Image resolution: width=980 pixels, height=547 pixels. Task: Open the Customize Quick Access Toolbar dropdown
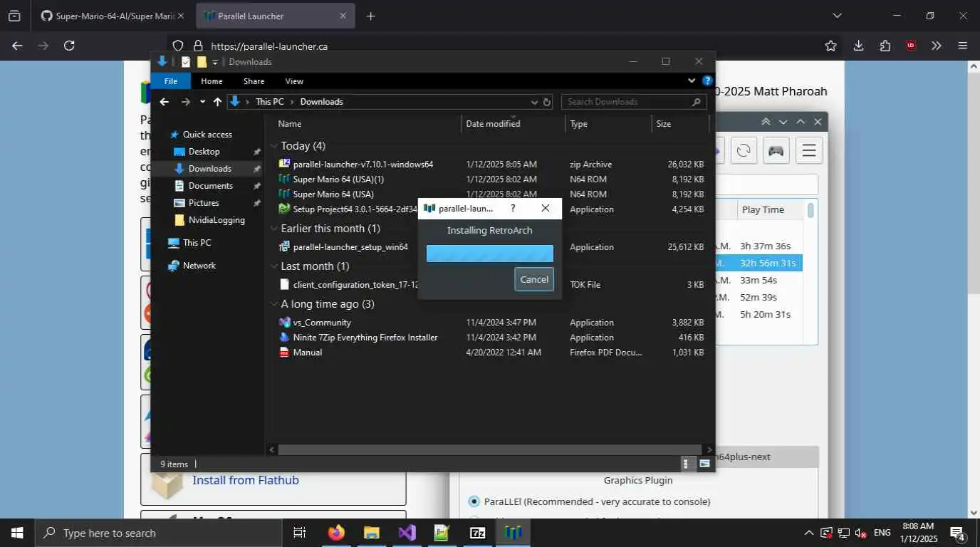click(x=215, y=62)
